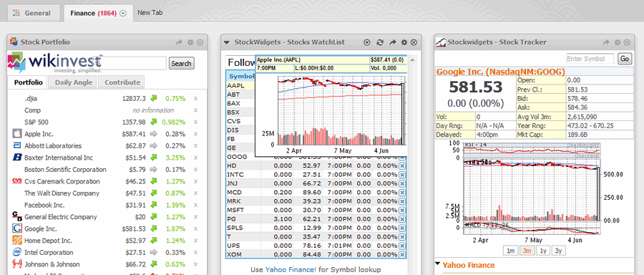This screenshot has height=275, width=644.
Task: Close the Stock Portfolio widget
Action: tap(200, 42)
